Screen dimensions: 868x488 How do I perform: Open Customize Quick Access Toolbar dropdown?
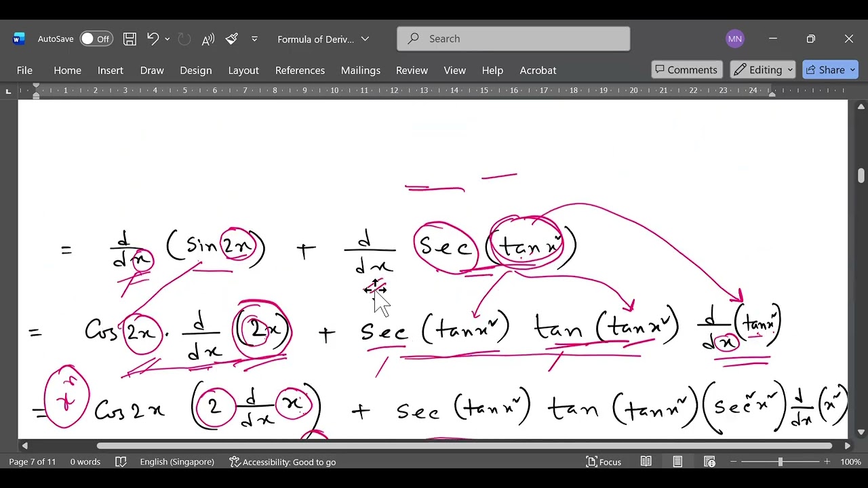[x=254, y=39]
